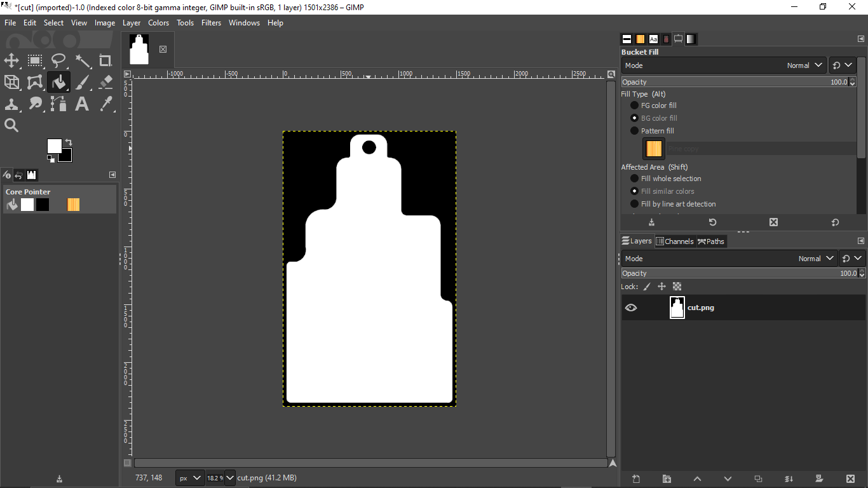Open the Colors menu

(x=158, y=23)
